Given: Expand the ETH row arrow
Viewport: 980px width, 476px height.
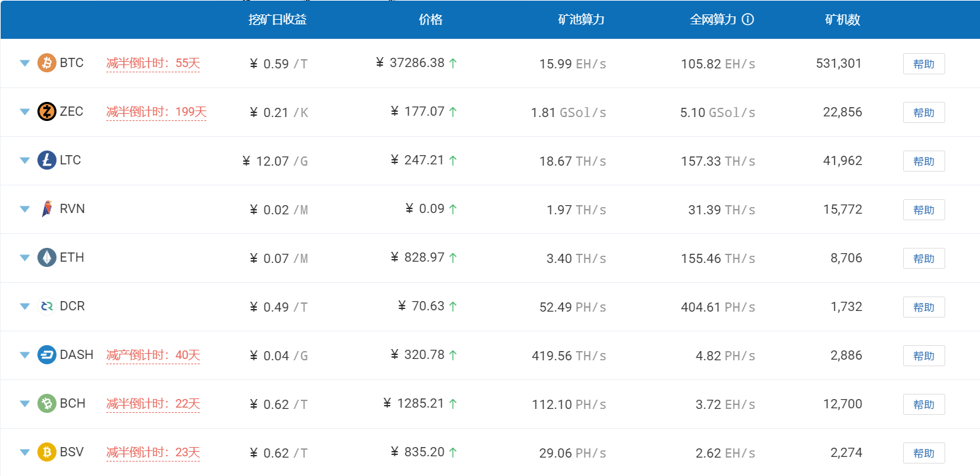Looking at the screenshot, I should (x=25, y=258).
